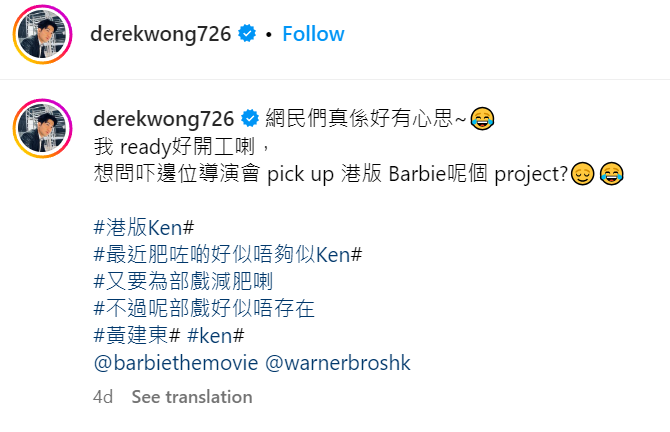Viewport: 670px width, 432px height.
Task: Open hashtag #港版Ken#
Action: (x=144, y=227)
